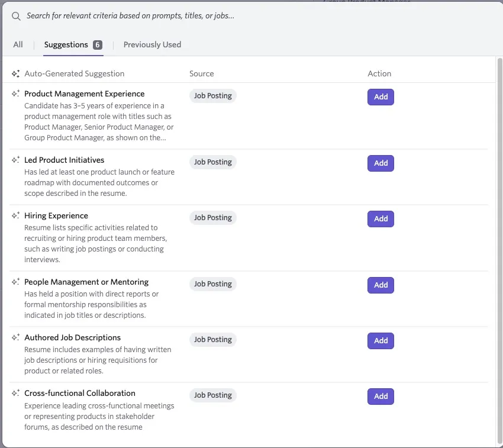Click the "Led Product Initiatives" title
The height and width of the screenshot is (448, 503).
click(x=64, y=160)
